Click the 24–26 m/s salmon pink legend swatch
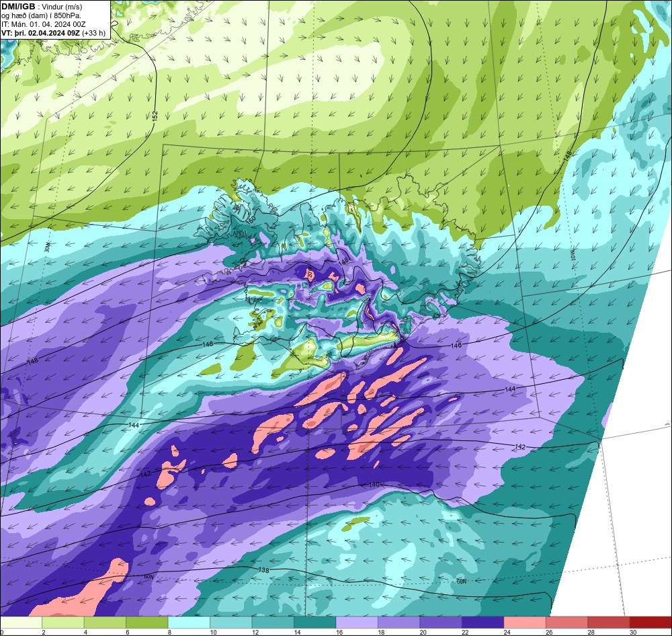Image resolution: width=672 pixels, height=636 pixels. (525, 623)
